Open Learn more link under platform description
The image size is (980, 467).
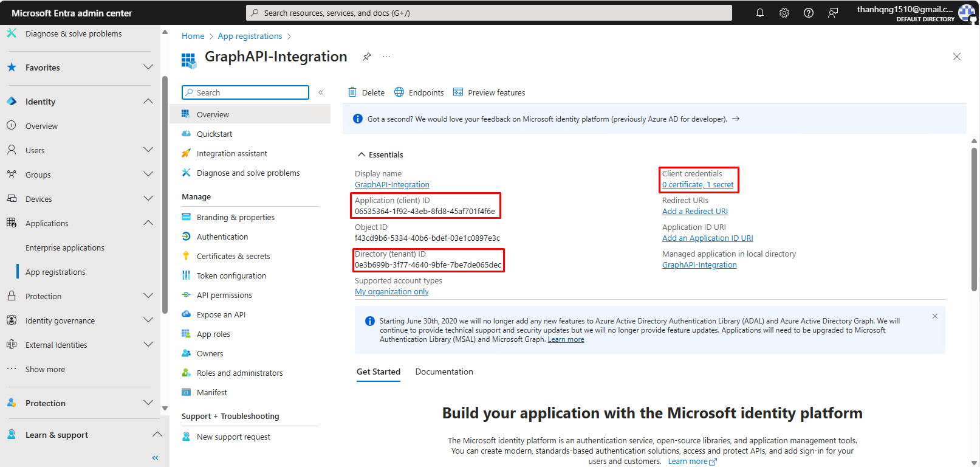(x=693, y=462)
